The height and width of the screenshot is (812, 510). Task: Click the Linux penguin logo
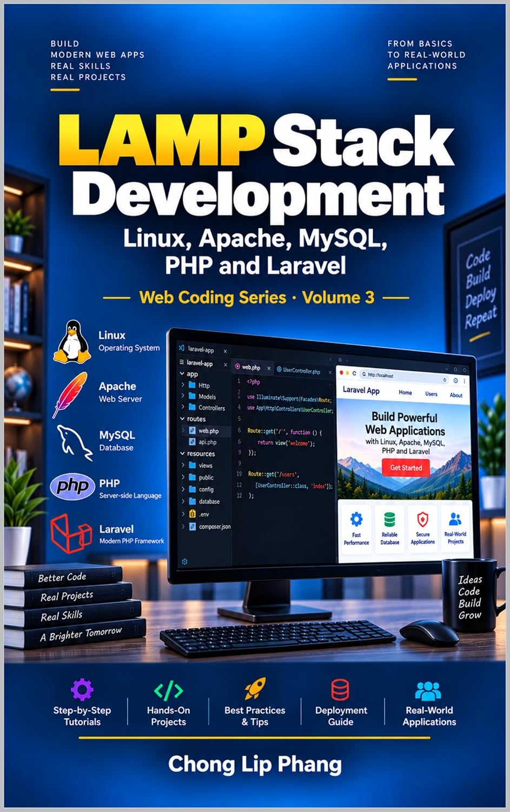72,341
